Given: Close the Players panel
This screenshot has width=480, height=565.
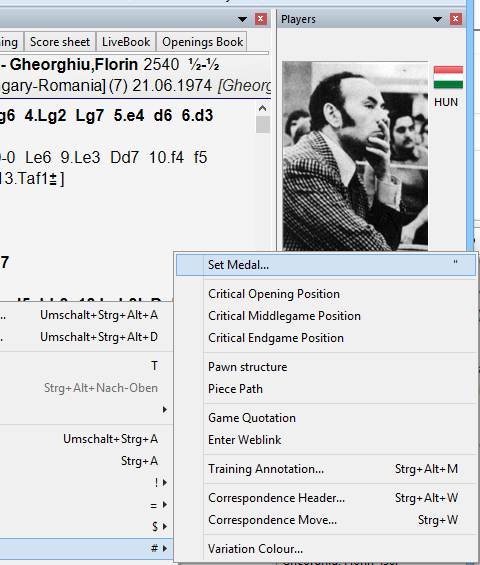Looking at the screenshot, I should (455, 19).
